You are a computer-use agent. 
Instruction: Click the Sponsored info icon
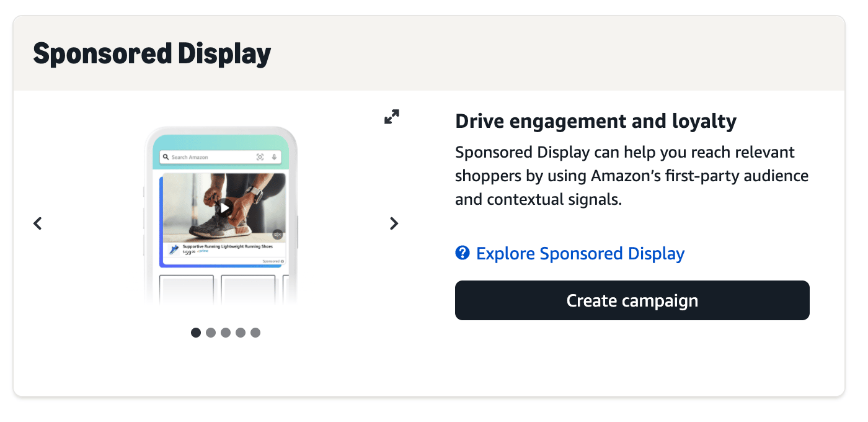click(282, 261)
